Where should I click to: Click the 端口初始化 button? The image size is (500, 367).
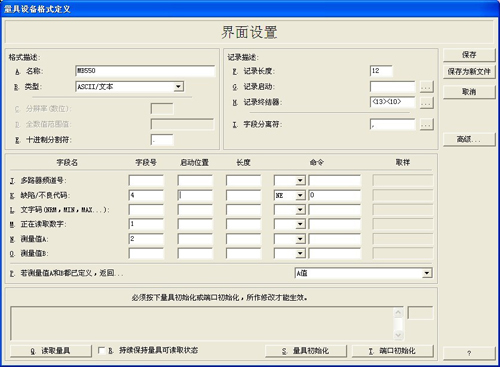pos(393,351)
